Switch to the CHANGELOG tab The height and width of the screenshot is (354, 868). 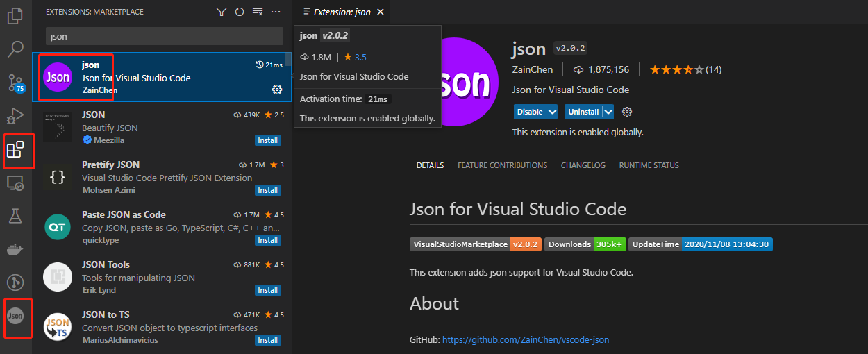pos(583,165)
